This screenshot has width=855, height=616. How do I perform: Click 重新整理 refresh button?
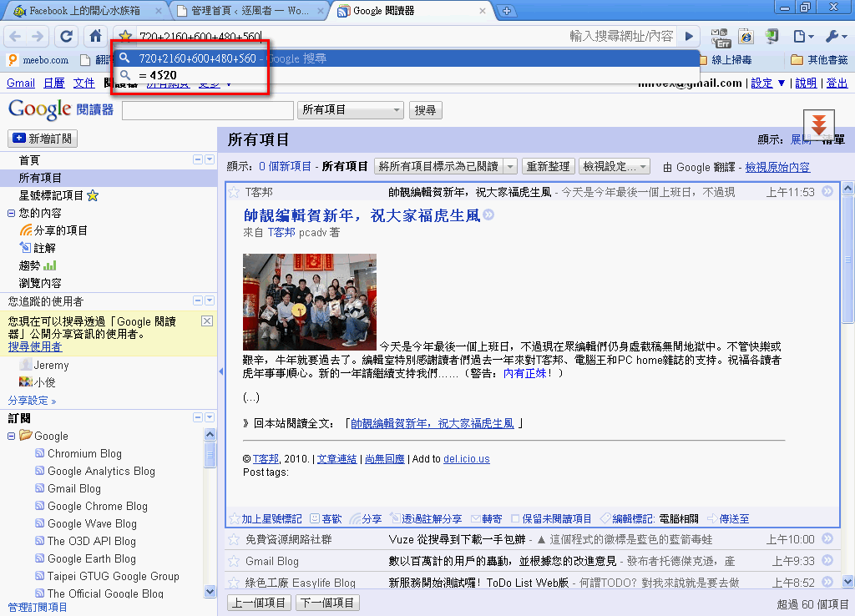click(548, 167)
